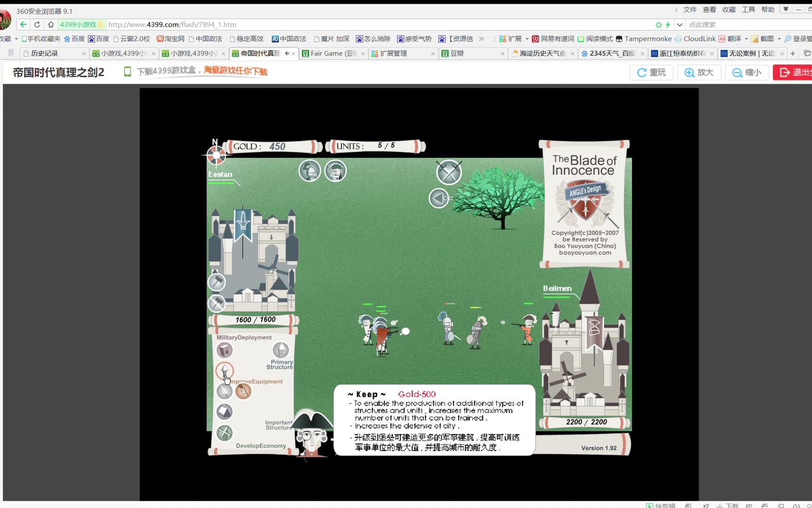Expand the address bar dropdown arrow
This screenshot has width=812, height=508.
pyautogui.click(x=680, y=24)
